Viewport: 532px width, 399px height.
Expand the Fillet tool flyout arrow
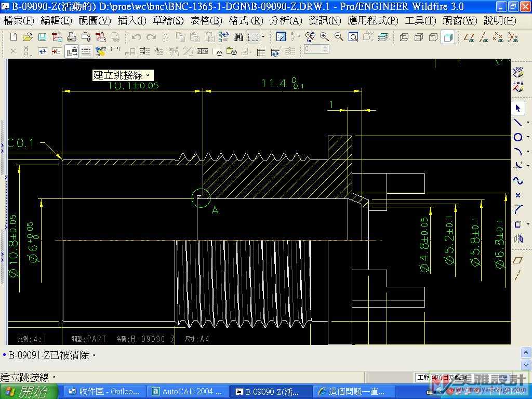click(x=528, y=166)
